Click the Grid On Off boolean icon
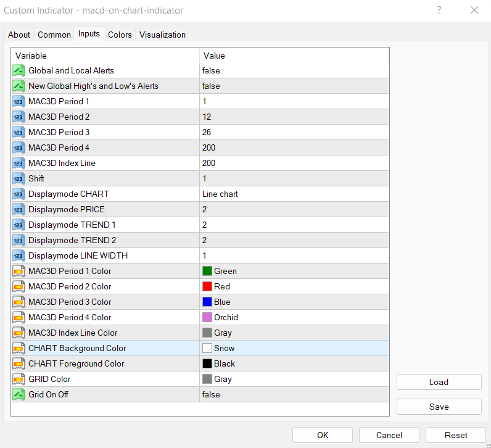The width and height of the screenshot is (491, 448). point(19,394)
